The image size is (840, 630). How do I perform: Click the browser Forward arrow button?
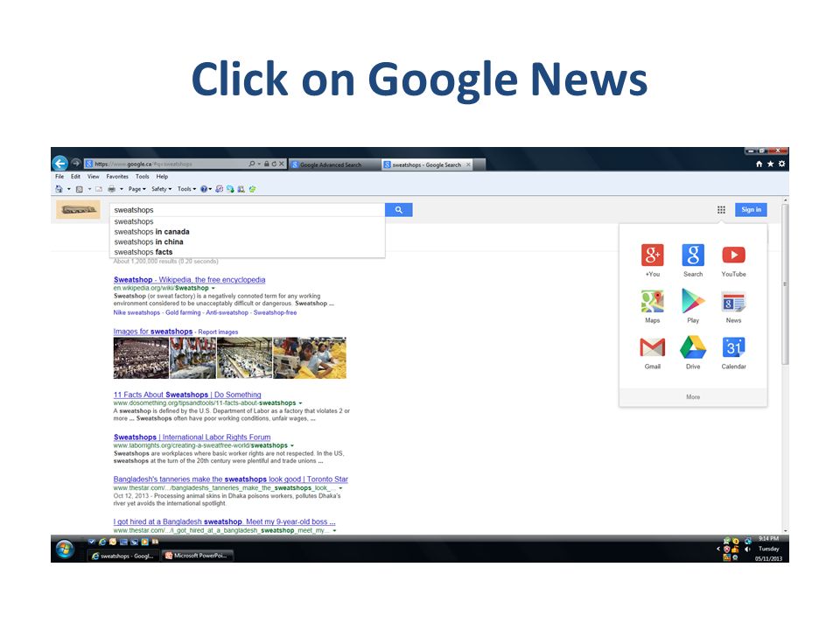(x=75, y=163)
